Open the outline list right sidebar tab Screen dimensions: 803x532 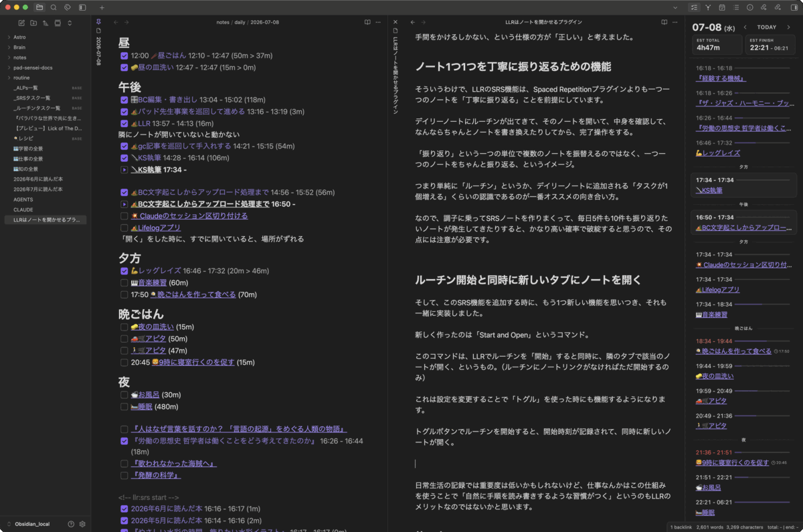pyautogui.click(x=736, y=7)
